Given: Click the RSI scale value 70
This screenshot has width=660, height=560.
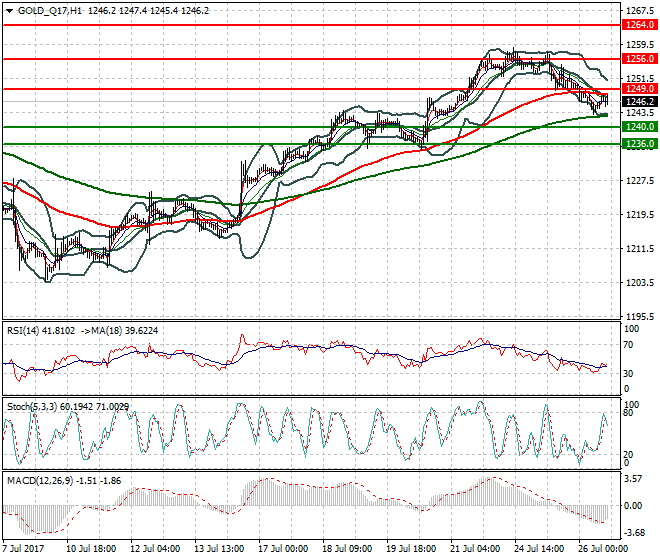Looking at the screenshot, I should [628, 345].
